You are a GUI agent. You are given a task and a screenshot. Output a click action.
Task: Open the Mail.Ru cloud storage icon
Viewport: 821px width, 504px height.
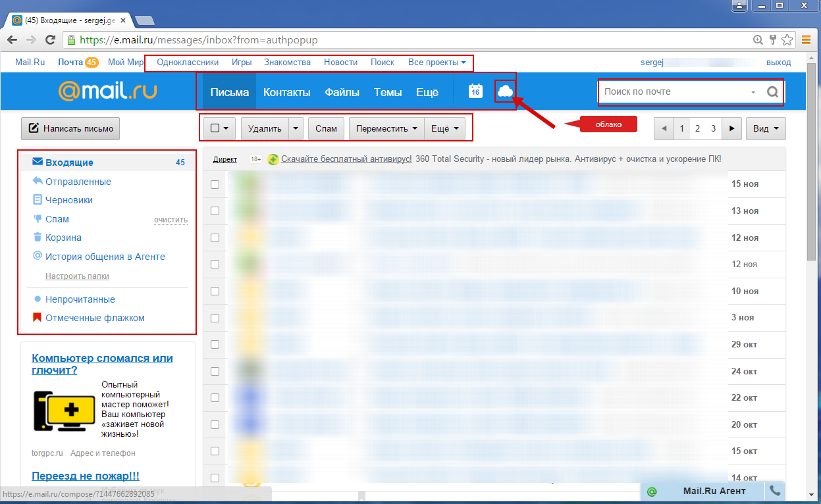click(505, 91)
